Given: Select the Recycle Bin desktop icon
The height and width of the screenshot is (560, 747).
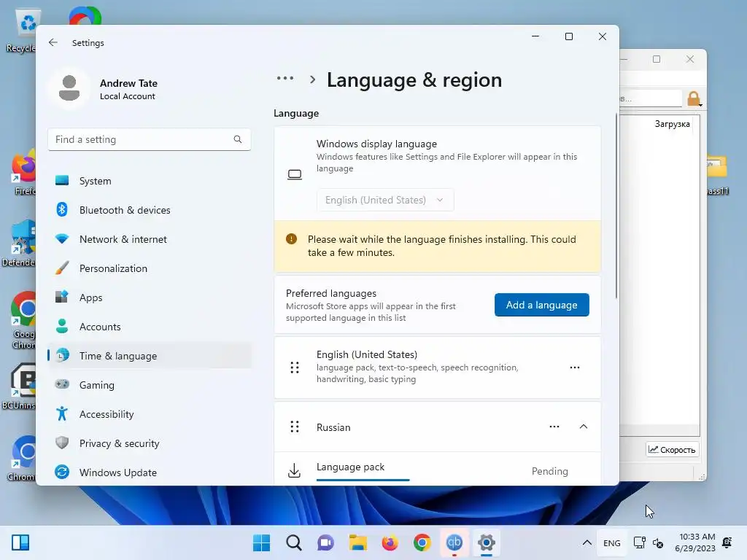Looking at the screenshot, I should click(x=22, y=31).
